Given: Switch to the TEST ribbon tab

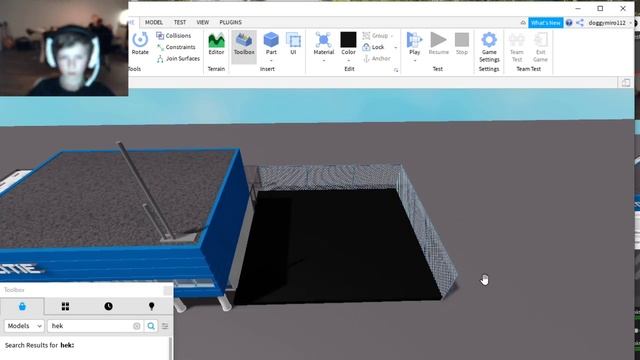Looking at the screenshot, I should click(180, 22).
